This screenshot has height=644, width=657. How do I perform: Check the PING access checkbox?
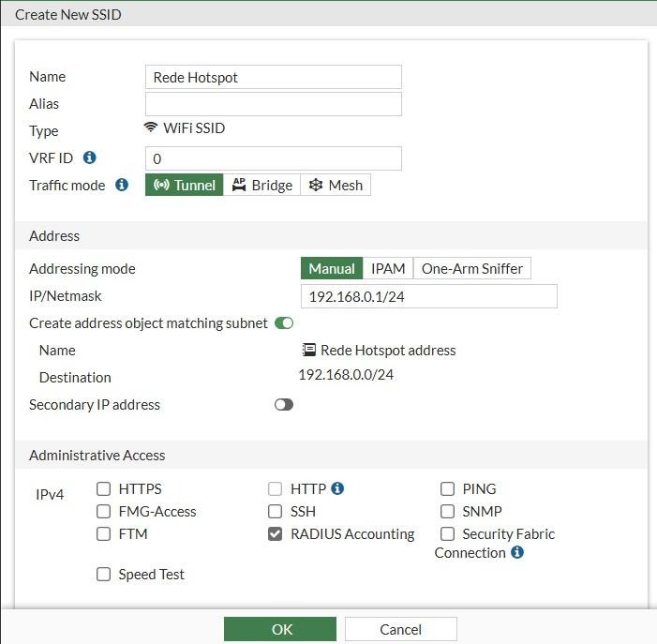coord(447,489)
